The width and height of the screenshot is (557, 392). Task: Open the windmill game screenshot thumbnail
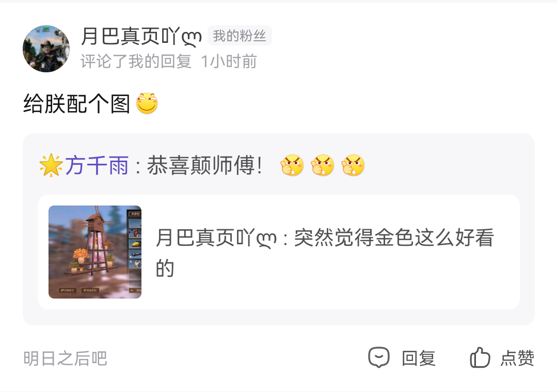pyautogui.click(x=95, y=252)
